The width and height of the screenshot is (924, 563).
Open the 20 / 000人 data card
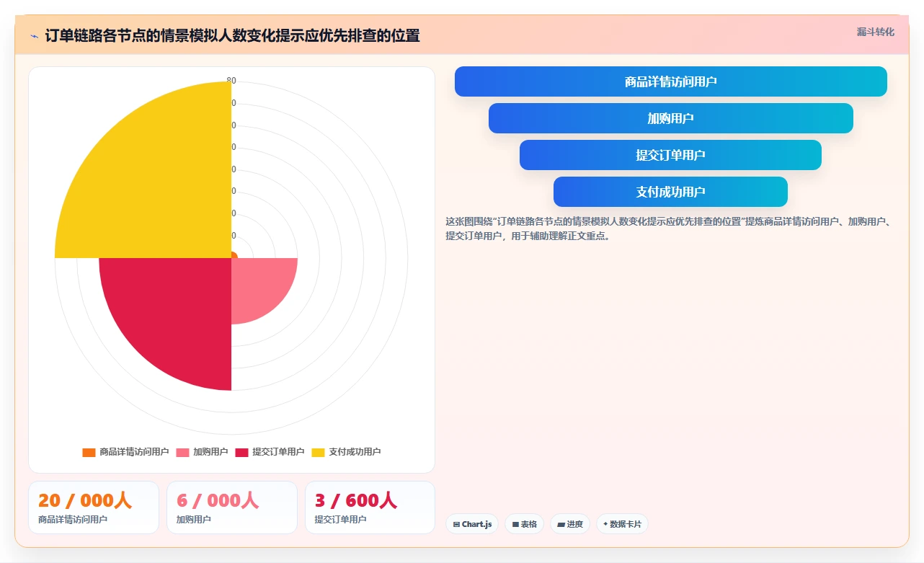(94, 507)
